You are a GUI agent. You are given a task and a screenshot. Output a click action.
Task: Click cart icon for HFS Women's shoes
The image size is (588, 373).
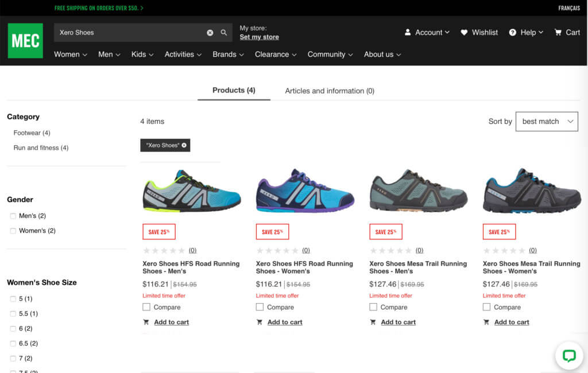pos(259,322)
